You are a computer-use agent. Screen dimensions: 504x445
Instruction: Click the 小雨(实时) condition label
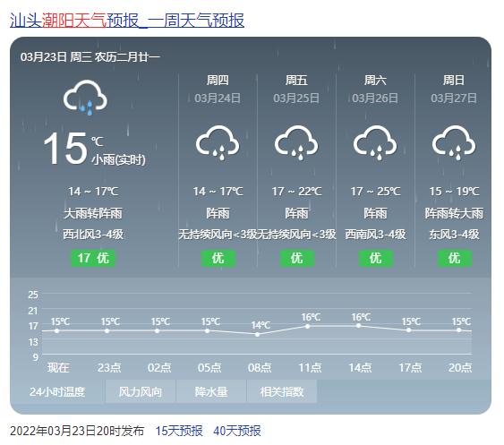[119, 159]
